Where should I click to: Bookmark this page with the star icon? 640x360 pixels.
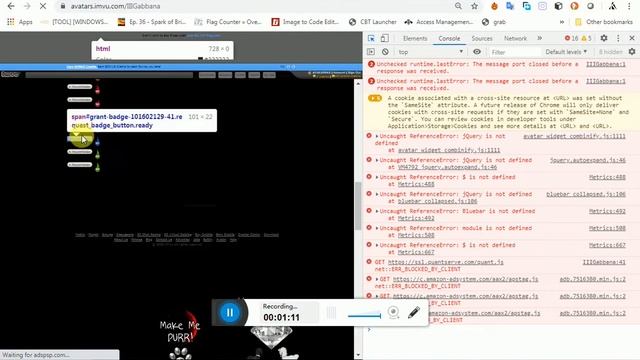click(x=474, y=6)
